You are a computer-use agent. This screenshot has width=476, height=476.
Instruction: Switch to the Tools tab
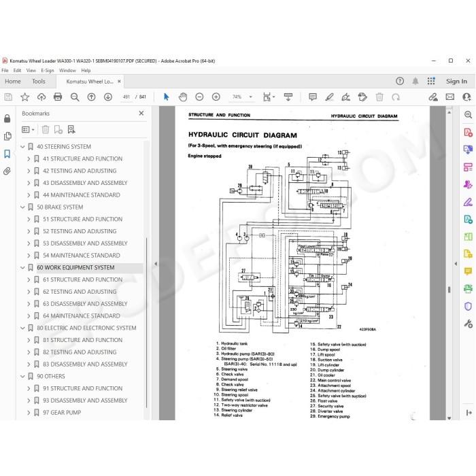(x=39, y=82)
